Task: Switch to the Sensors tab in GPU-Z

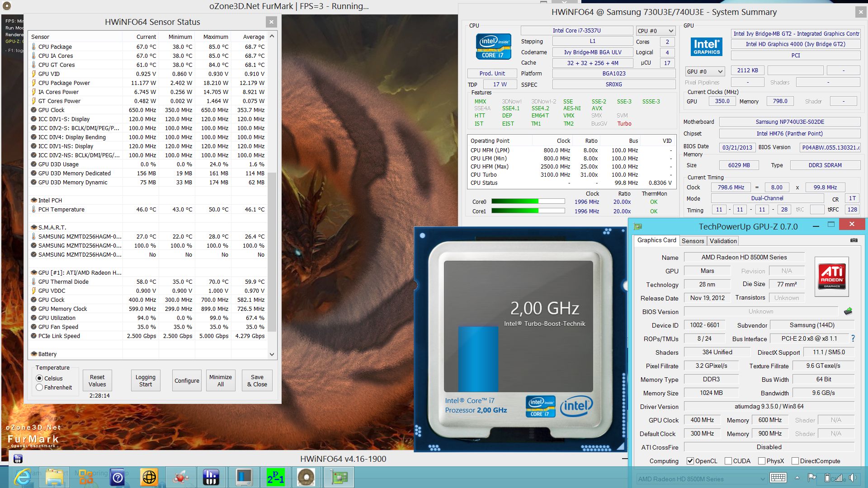Action: [x=693, y=241]
